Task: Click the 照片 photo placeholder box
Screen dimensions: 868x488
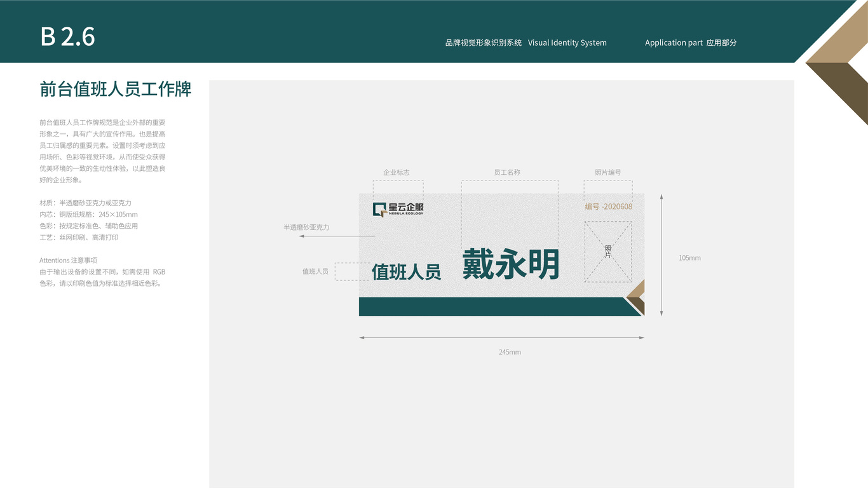Action: [608, 252]
